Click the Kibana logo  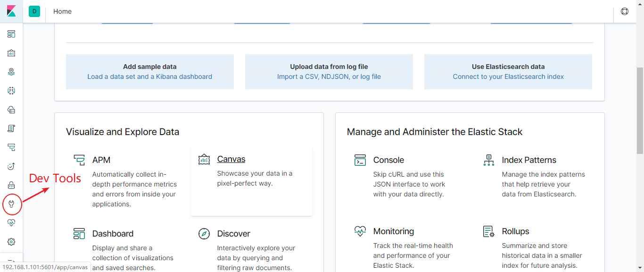coord(11,11)
